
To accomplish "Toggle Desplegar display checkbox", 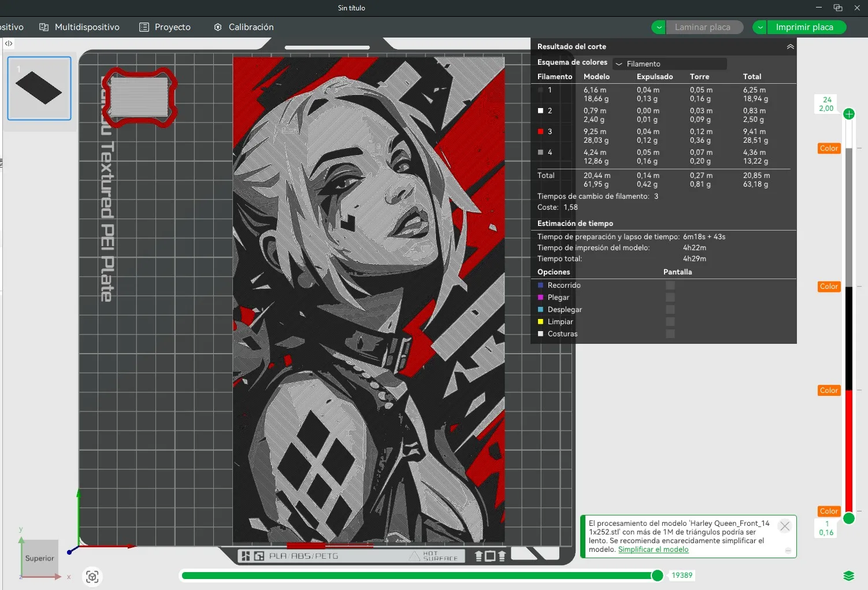I will [x=670, y=310].
